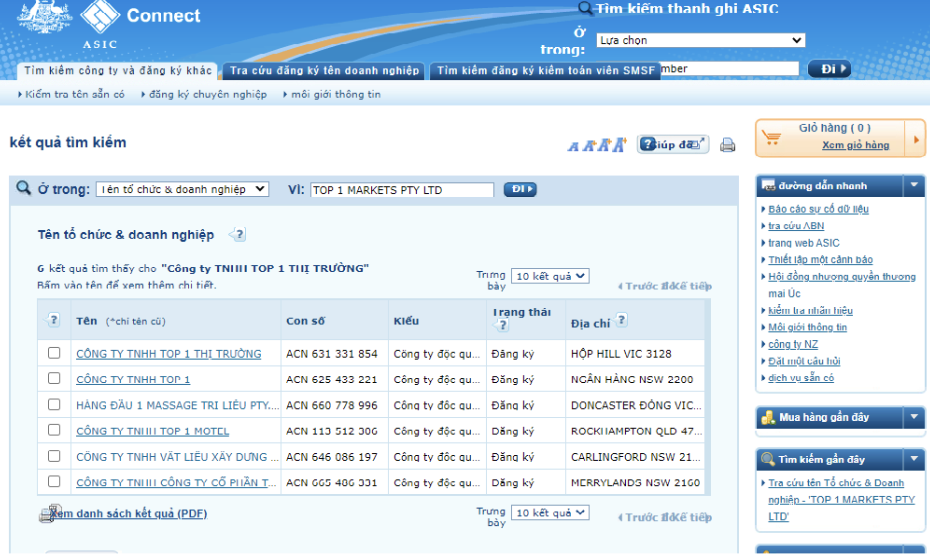Click help icon beside Địa chỉ column
Viewport: 930px width, 554px height.
point(622,321)
